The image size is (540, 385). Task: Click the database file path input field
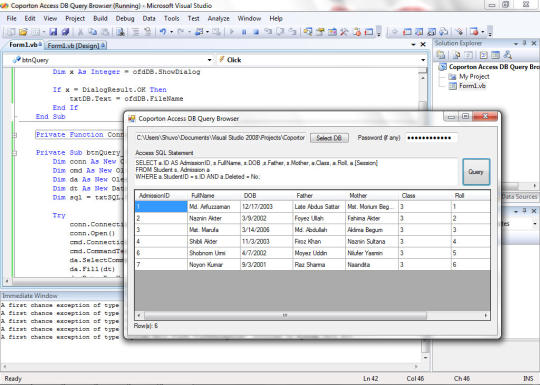pyautogui.click(x=221, y=138)
